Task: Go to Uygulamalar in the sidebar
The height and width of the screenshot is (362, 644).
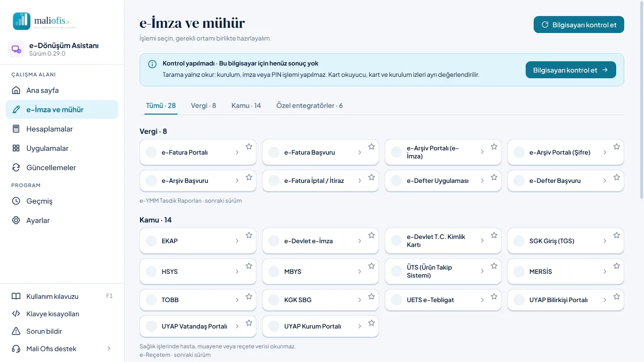Action: click(62, 148)
